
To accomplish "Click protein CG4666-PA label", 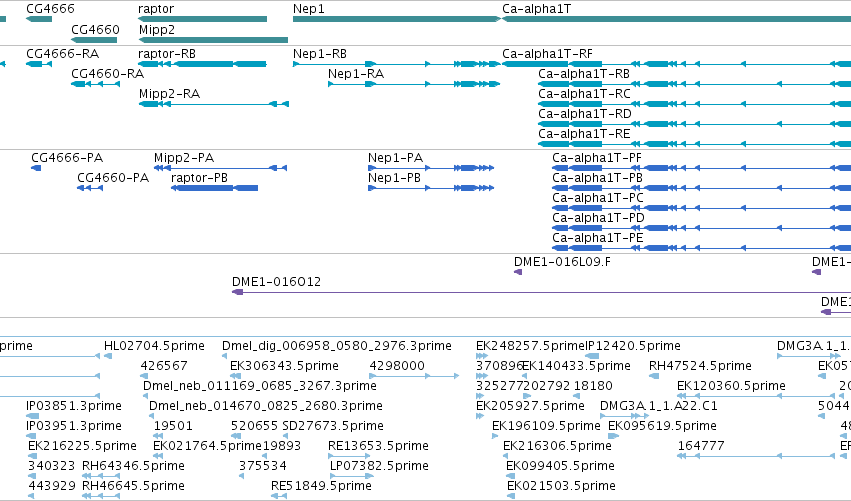I will coord(67,158).
